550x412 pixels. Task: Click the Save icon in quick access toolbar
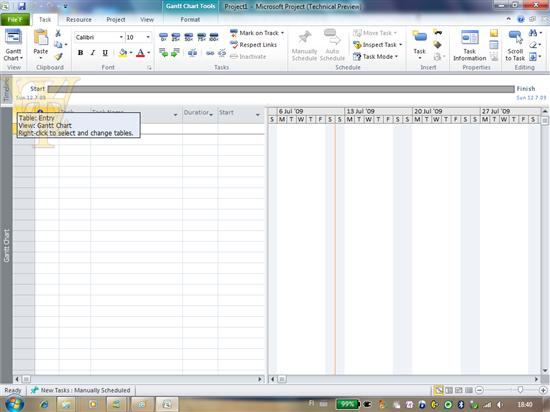(22, 6)
